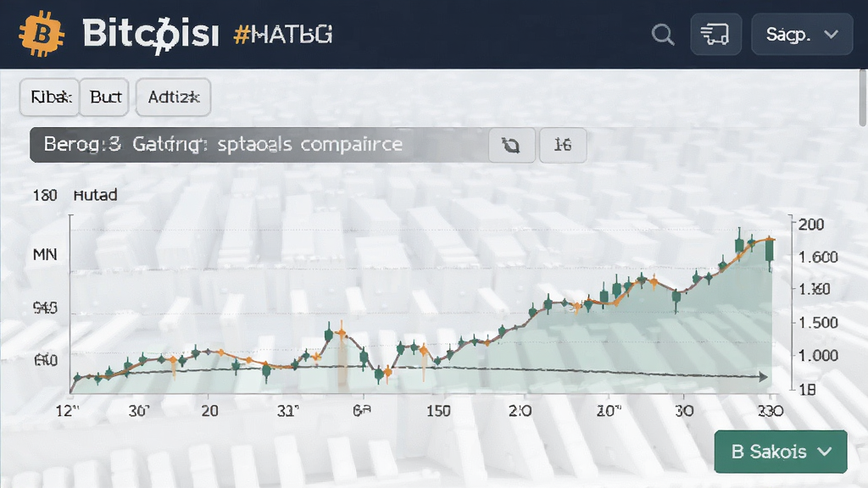The width and height of the screenshot is (868, 488).
Task: Click the Hutad legend label above chart
Action: click(95, 195)
